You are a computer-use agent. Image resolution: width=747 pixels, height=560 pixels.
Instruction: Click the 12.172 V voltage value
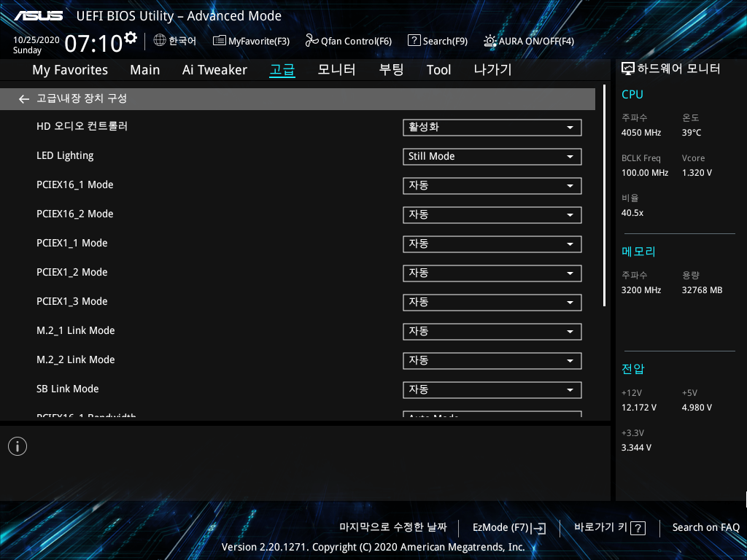pos(639,408)
